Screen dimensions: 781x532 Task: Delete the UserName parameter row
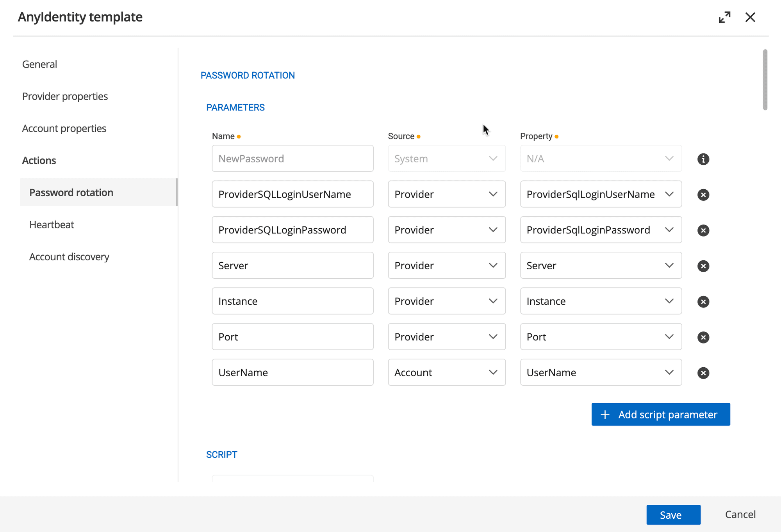[703, 373]
